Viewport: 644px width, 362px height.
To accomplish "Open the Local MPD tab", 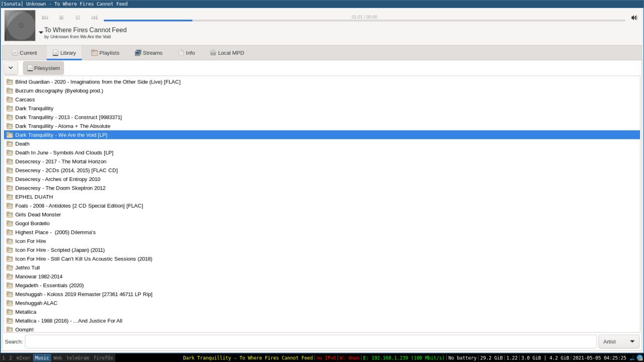I will pos(227,53).
